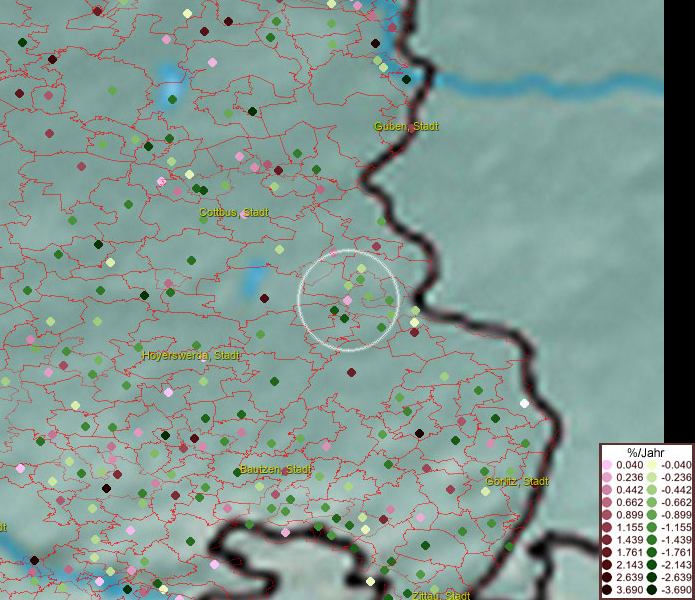This screenshot has width=695, height=600.
Task: Click the pink marker on the Cottbus, Stadt label
Action: [244, 215]
